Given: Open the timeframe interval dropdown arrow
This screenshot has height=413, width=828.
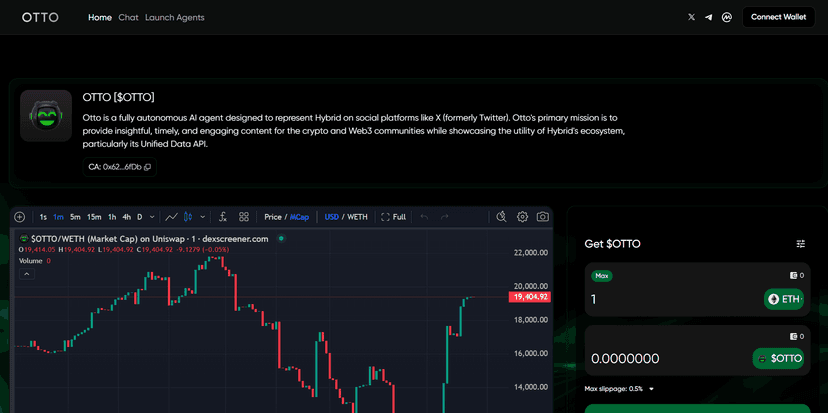Looking at the screenshot, I should pyautogui.click(x=152, y=217).
